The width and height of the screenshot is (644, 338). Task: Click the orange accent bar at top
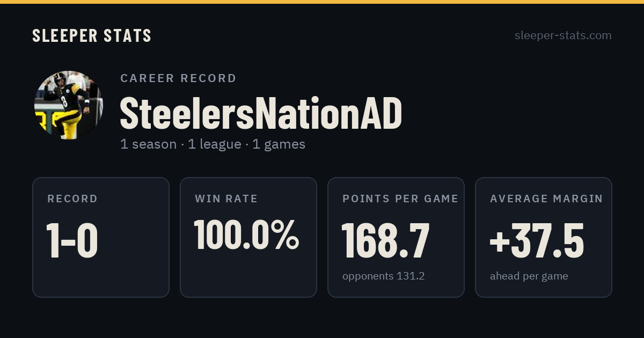(x=322, y=2)
